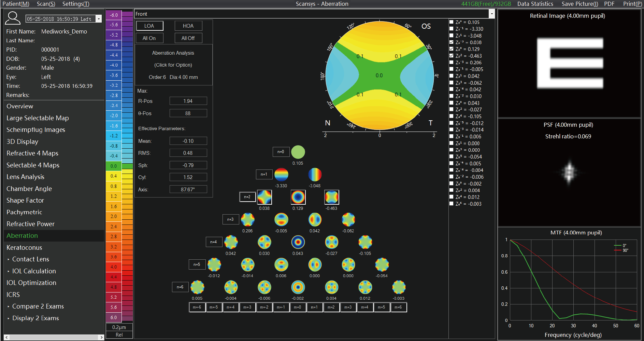Click the m=0 column button
The image size is (644, 341).
click(298, 307)
